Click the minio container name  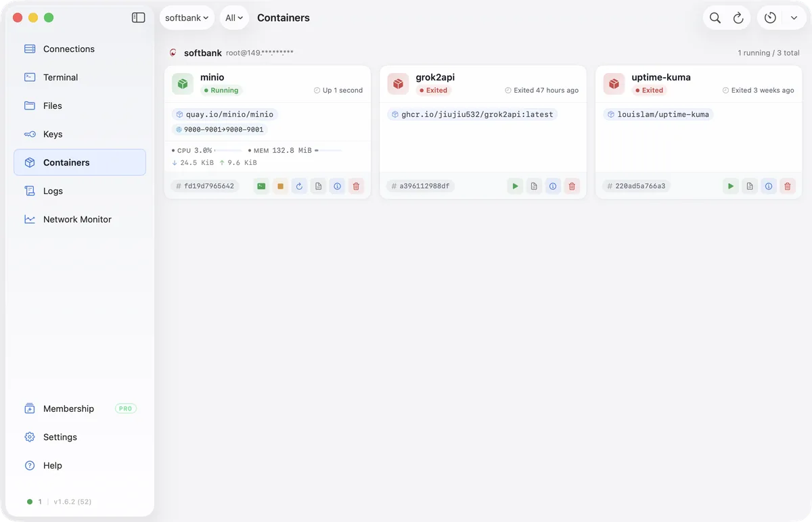(212, 77)
